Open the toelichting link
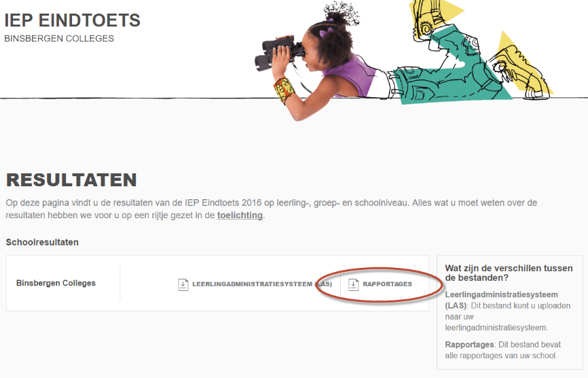Screen dimensions: 588x378 click(x=239, y=216)
